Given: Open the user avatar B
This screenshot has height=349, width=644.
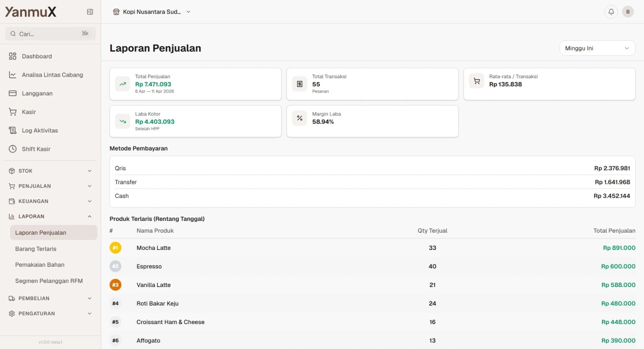Looking at the screenshot, I should point(627,12).
